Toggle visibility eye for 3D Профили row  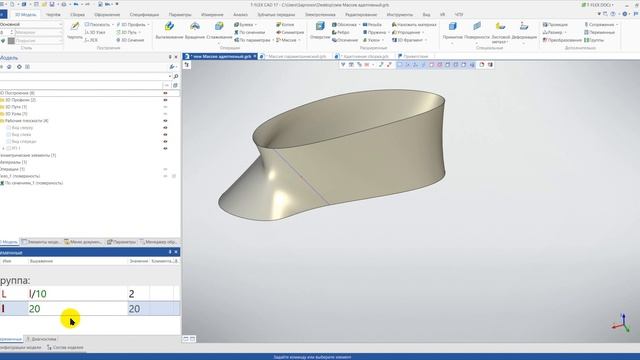pyautogui.click(x=165, y=100)
